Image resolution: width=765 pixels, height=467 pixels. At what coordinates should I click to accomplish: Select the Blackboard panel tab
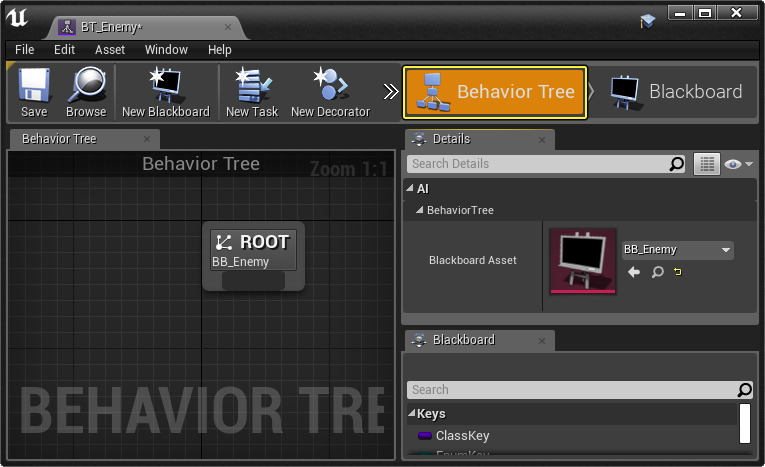pyautogui.click(x=480, y=340)
